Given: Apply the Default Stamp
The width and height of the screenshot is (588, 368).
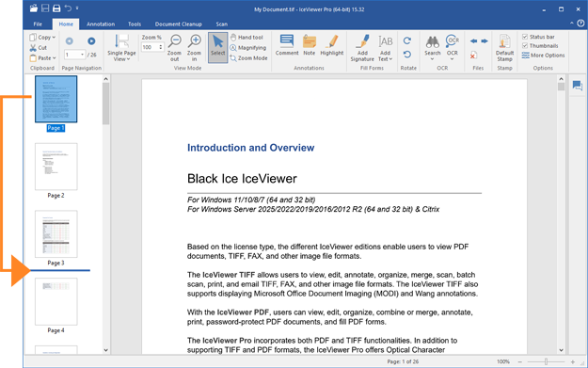Looking at the screenshot, I should coord(505,48).
